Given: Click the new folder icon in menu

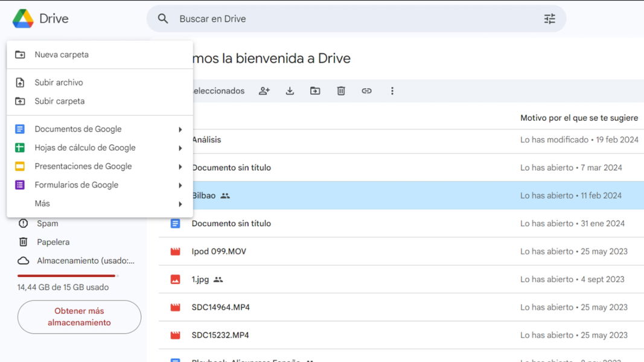Looking at the screenshot, I should point(20,54).
